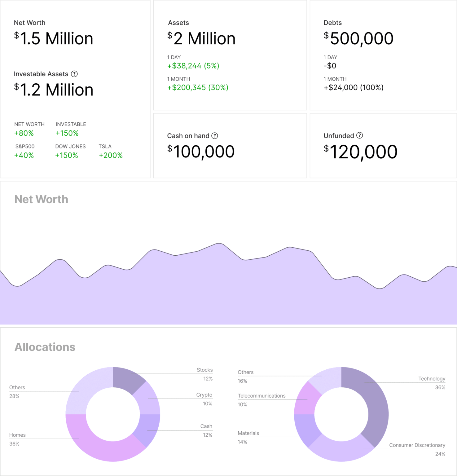This screenshot has width=457, height=476.
Task: Open the Allocations section header
Action: [45, 347]
